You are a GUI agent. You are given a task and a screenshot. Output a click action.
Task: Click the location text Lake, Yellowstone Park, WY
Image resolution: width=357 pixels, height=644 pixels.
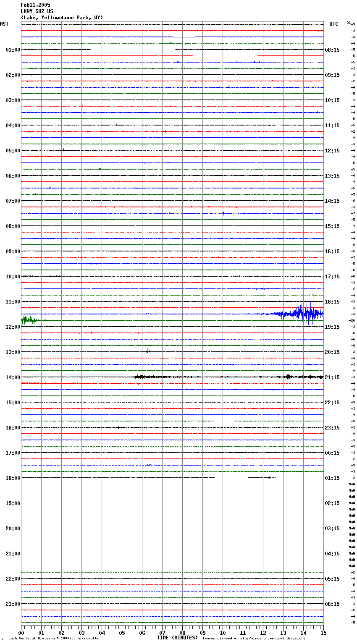click(x=62, y=18)
